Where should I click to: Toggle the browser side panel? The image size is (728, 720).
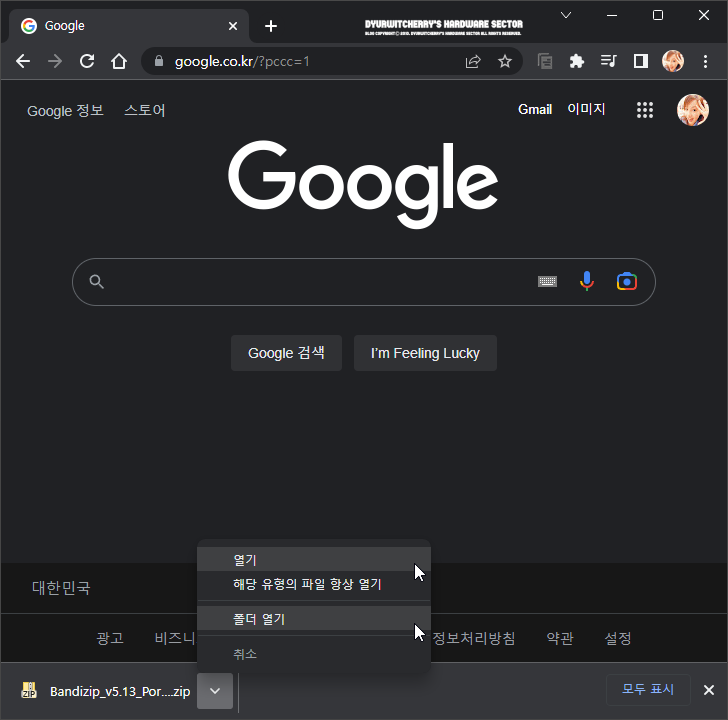(641, 61)
